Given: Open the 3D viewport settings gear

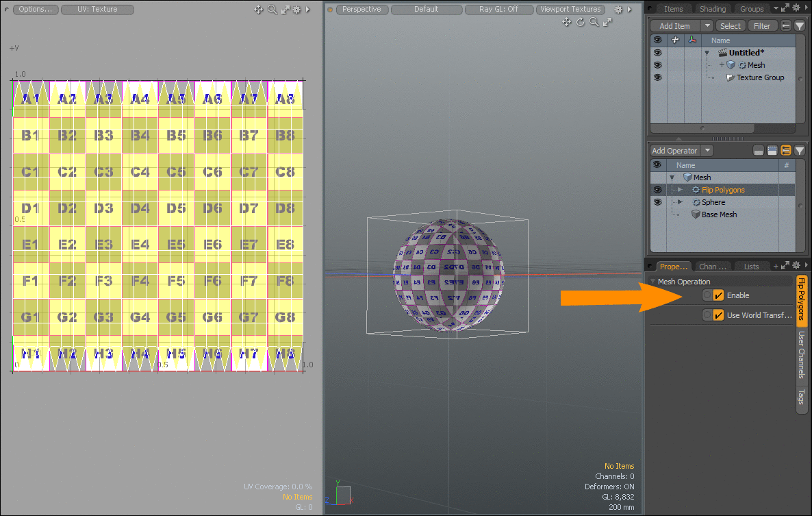Looking at the screenshot, I should coord(618,10).
